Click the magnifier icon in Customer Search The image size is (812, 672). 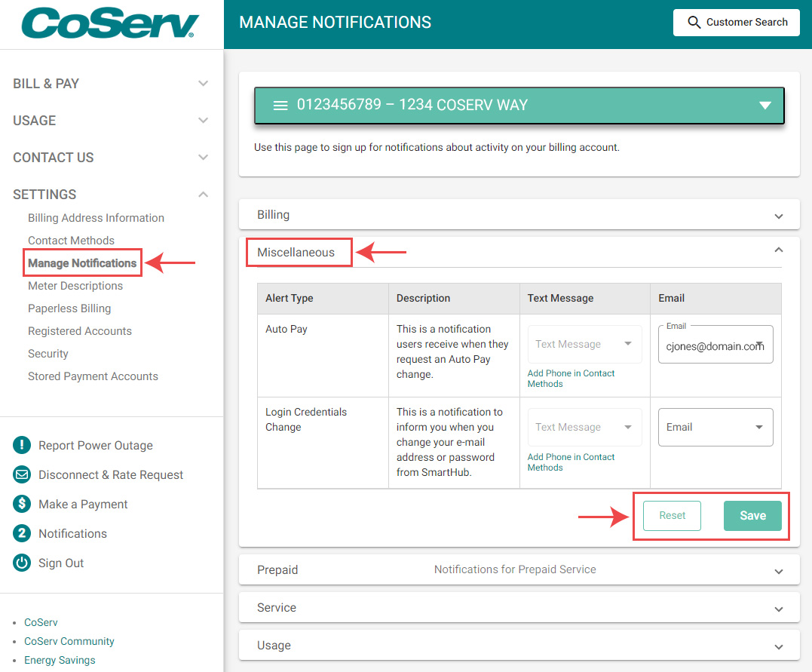pyautogui.click(x=694, y=23)
